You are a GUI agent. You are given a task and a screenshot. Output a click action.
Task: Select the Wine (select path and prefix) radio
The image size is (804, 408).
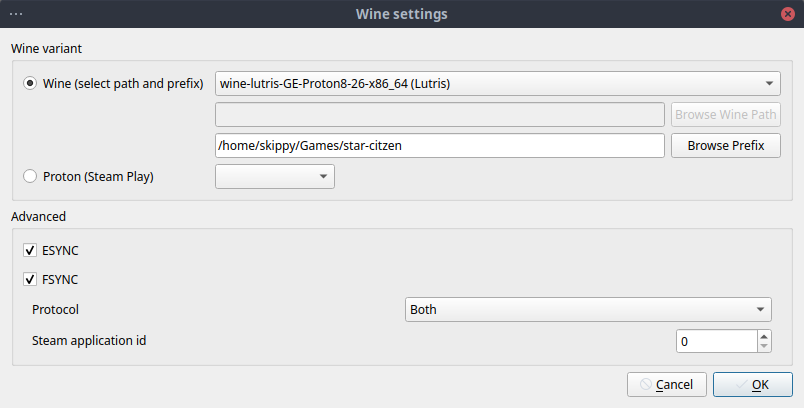30,83
